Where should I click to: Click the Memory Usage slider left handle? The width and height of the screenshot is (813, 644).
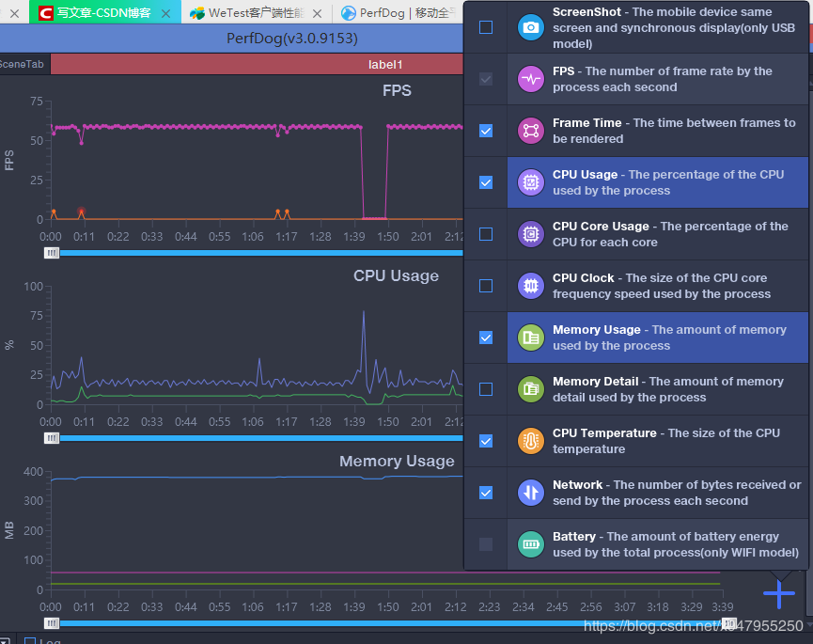(x=52, y=623)
